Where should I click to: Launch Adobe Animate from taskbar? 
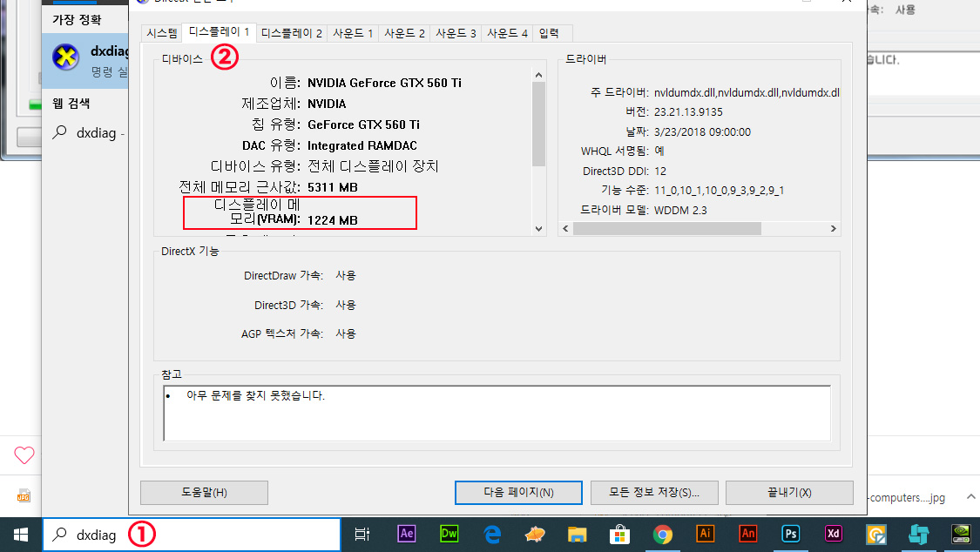coord(747,534)
